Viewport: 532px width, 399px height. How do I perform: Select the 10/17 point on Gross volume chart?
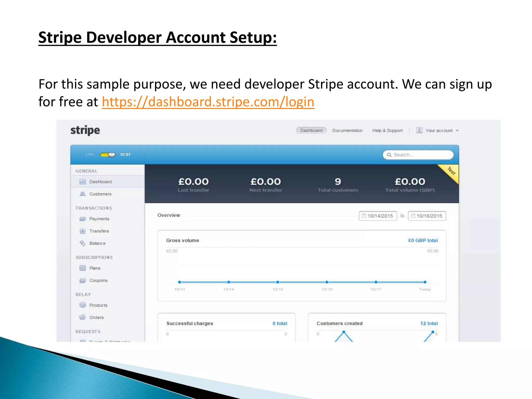pyautogui.click(x=376, y=282)
